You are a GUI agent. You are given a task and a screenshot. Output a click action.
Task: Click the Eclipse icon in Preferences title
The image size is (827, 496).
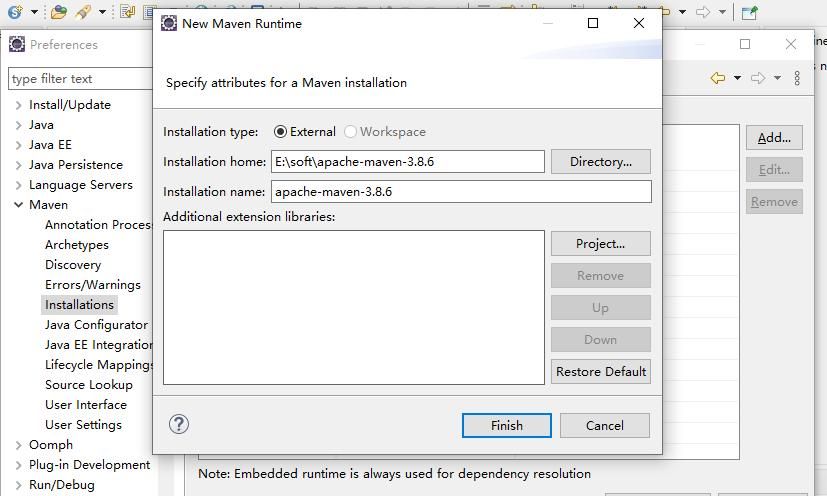(17, 44)
